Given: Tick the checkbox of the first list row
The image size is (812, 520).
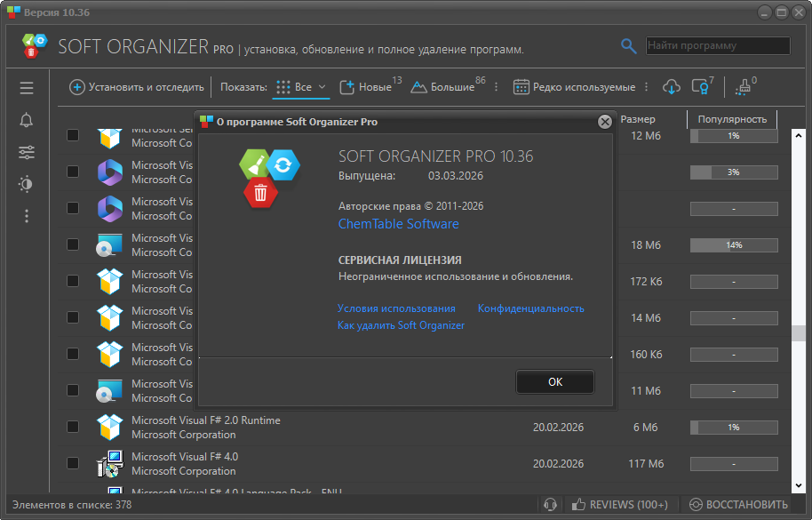Looking at the screenshot, I should [73, 135].
